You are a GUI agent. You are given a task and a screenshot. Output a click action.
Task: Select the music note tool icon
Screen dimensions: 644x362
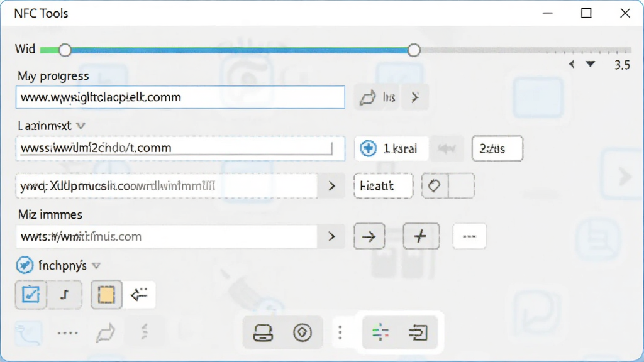[65, 295]
